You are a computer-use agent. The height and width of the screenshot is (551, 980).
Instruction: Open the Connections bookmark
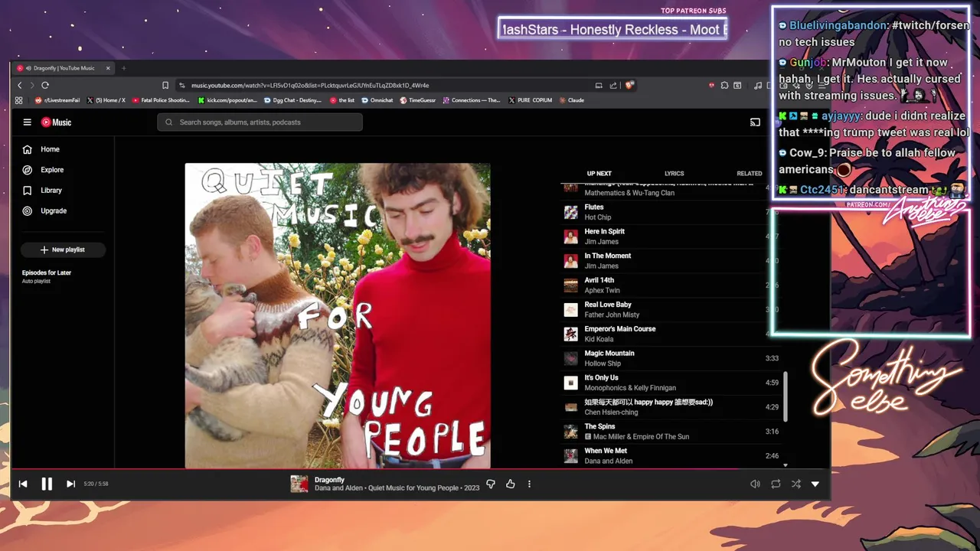point(471,100)
